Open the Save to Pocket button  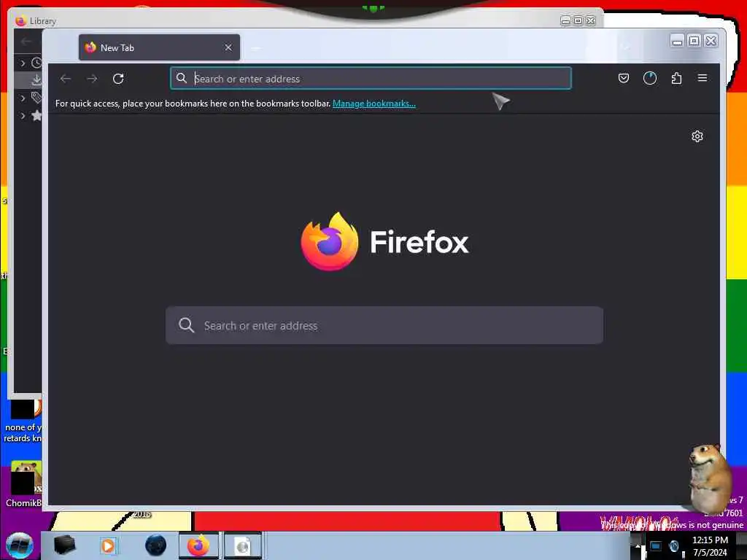tap(624, 78)
